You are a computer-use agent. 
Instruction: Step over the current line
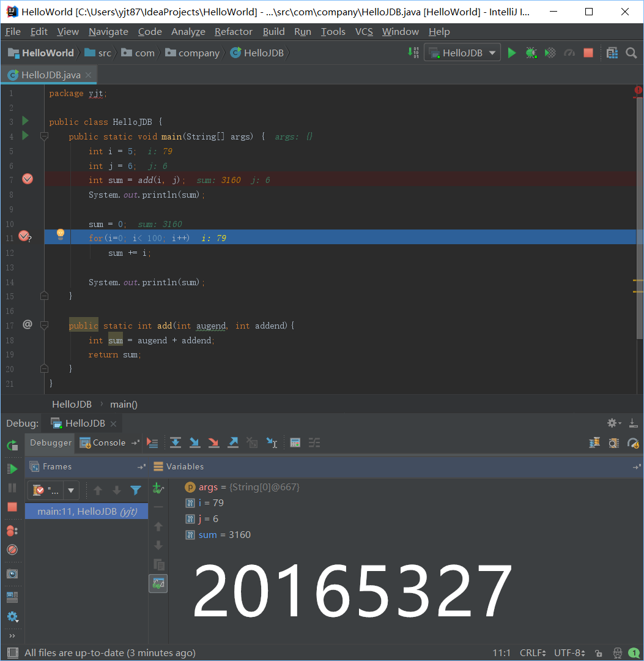175,443
